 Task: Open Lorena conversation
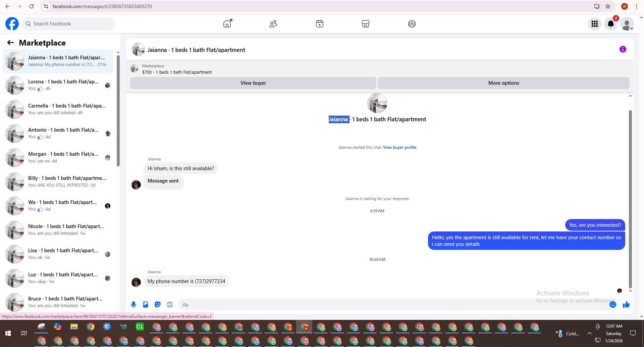(x=58, y=85)
